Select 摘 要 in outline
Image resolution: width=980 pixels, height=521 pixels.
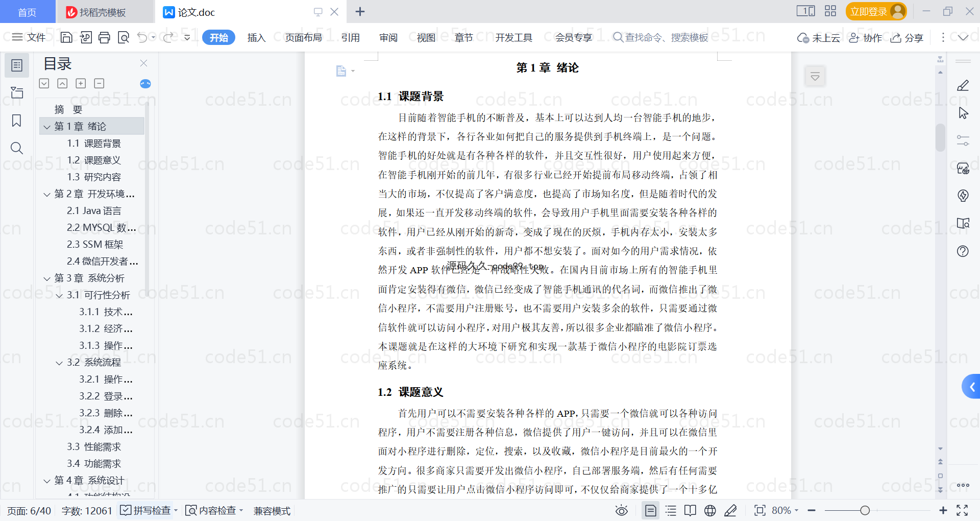click(x=68, y=110)
